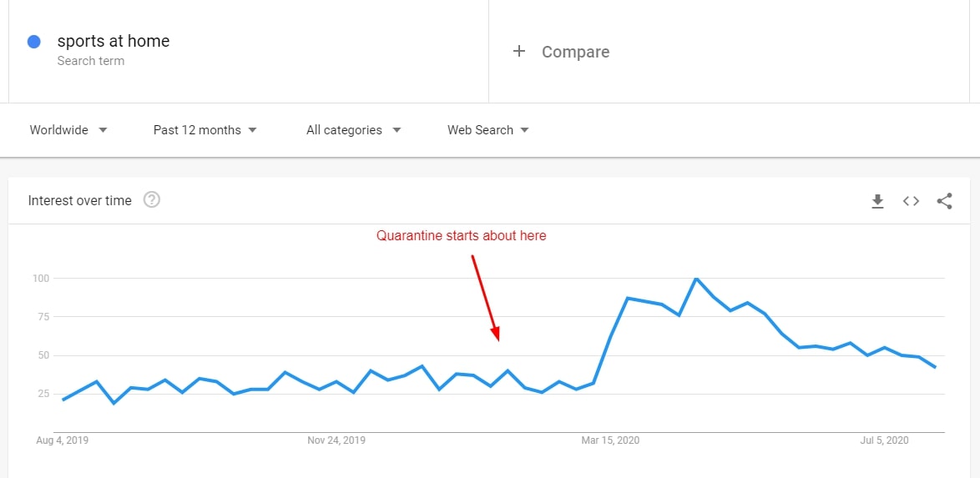Click the plus icon beside Compare
This screenshot has width=980, height=478.
[519, 52]
